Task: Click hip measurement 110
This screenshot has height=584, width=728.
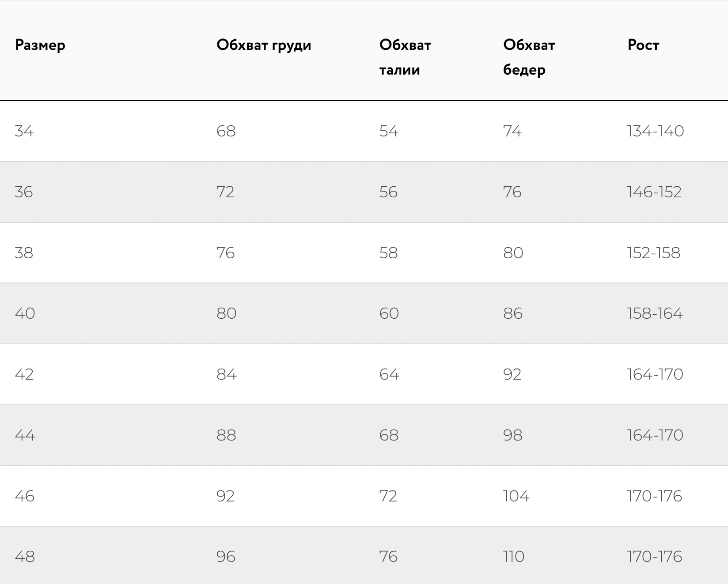Action: (x=514, y=557)
